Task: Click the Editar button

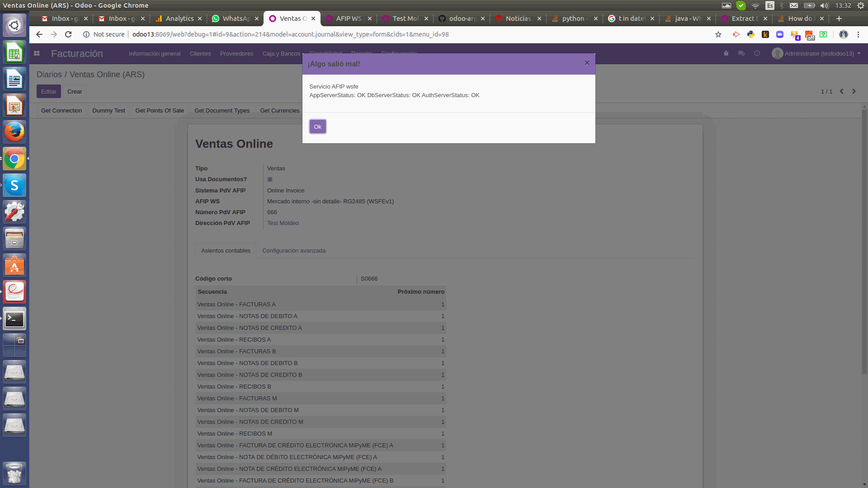Action: (x=49, y=91)
